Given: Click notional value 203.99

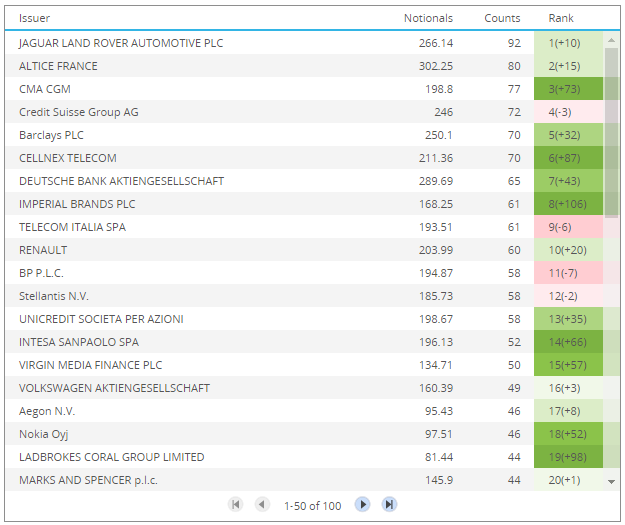Looking at the screenshot, I should tap(436, 250).
